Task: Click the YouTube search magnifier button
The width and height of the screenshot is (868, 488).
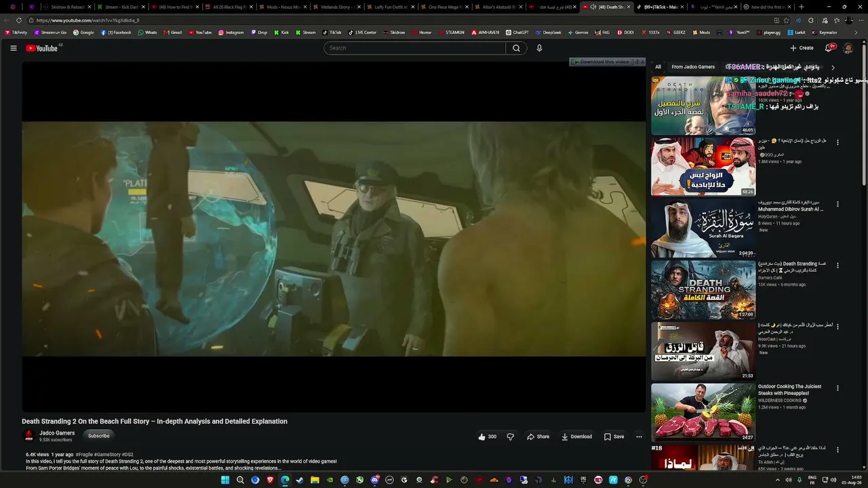Action: coord(516,48)
